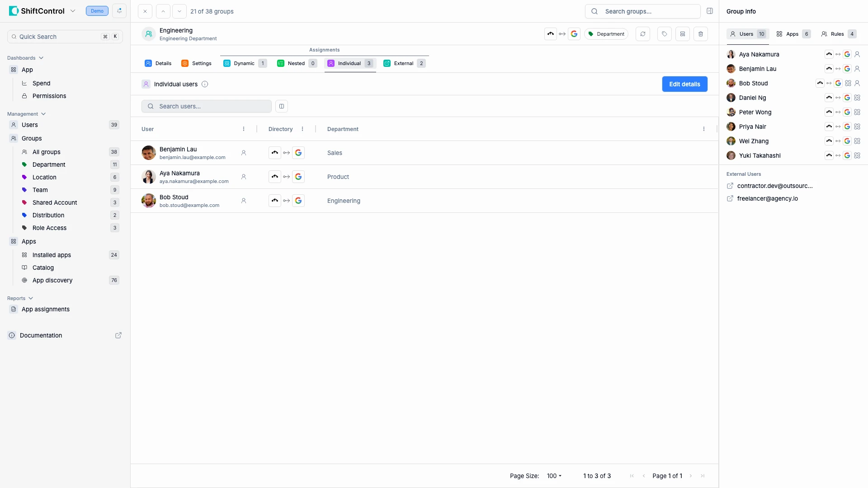
Task: Delete group using the trash icon
Action: [700, 34]
